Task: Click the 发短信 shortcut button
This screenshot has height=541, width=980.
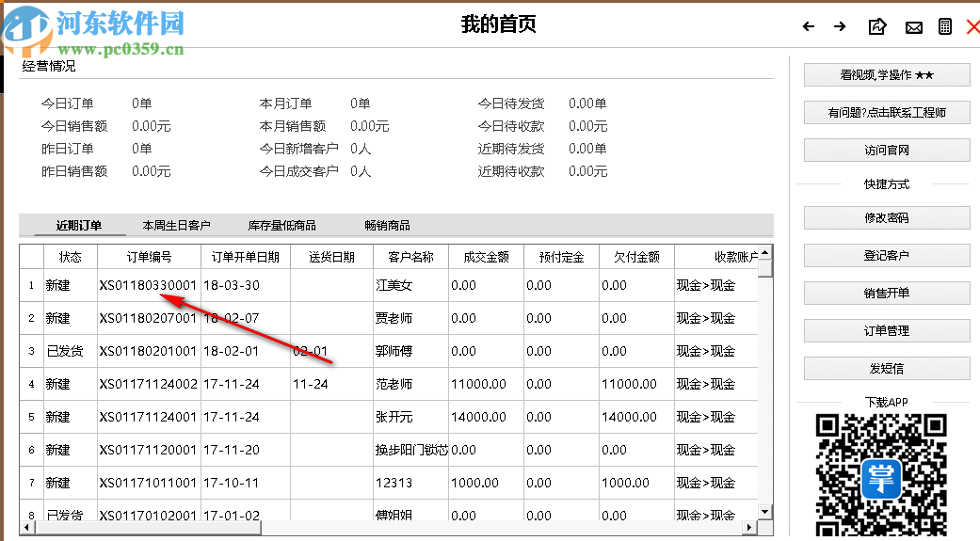Action: point(887,369)
